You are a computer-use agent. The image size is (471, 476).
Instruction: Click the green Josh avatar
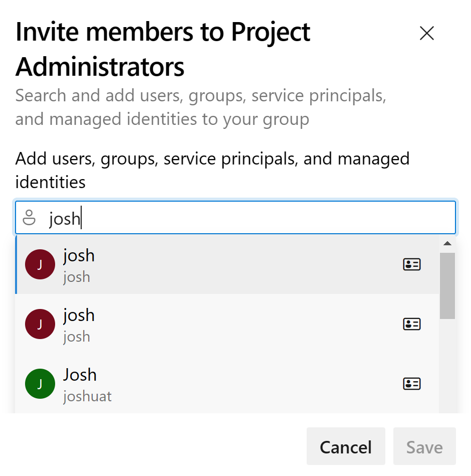(x=40, y=384)
